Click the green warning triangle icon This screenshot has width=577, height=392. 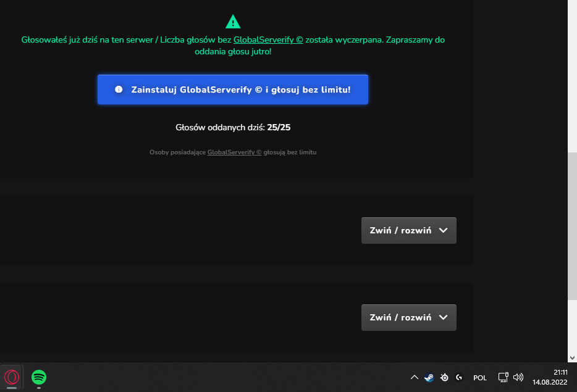point(233,22)
